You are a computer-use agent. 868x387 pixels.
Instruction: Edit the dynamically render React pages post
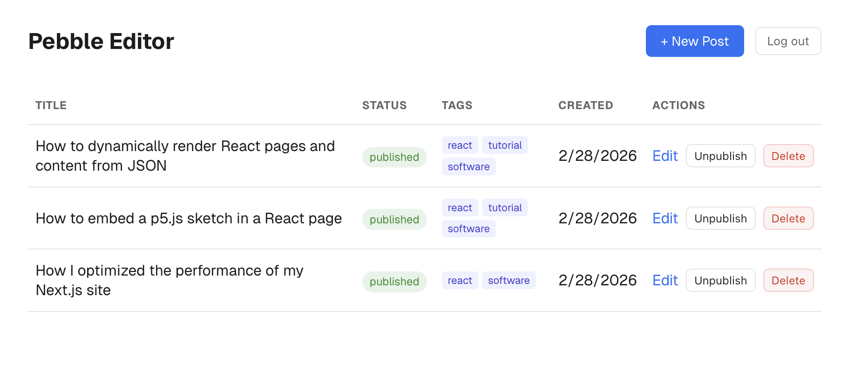[x=665, y=156]
